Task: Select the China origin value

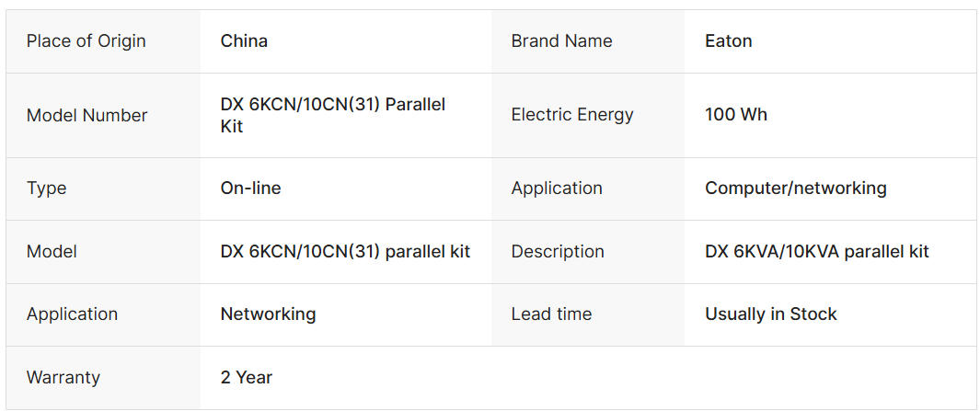Action: [244, 41]
